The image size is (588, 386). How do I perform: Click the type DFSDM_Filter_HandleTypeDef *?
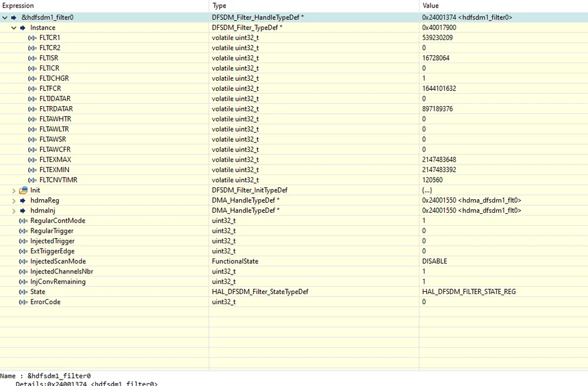258,17
